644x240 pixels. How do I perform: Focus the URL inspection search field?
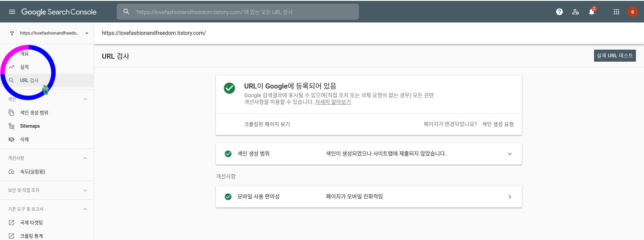pyautogui.click(x=238, y=12)
